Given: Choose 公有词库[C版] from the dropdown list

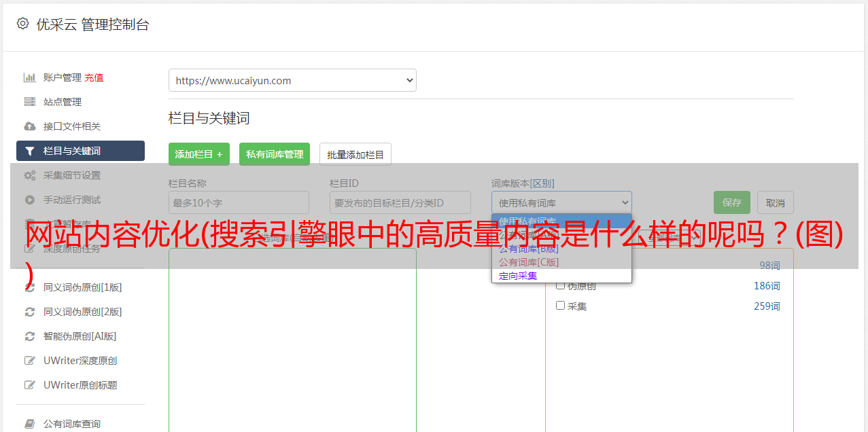Looking at the screenshot, I should pyautogui.click(x=529, y=262).
